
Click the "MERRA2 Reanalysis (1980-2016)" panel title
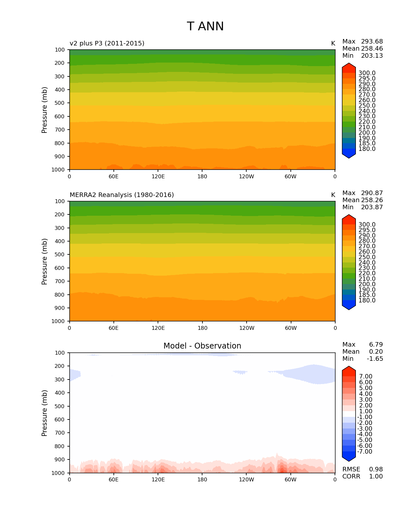click(x=122, y=195)
